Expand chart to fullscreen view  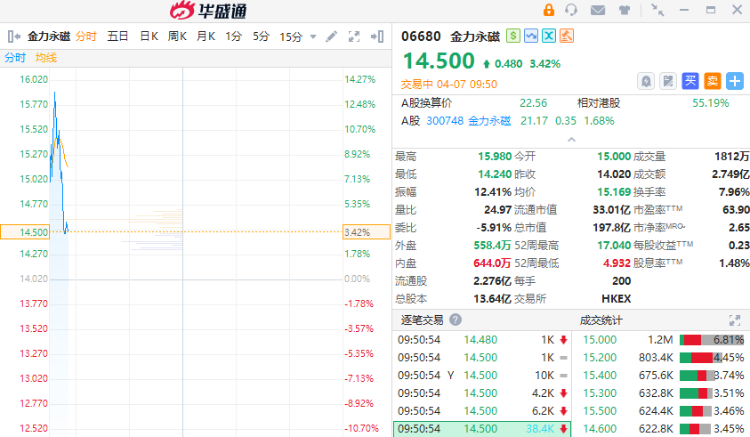click(353, 37)
